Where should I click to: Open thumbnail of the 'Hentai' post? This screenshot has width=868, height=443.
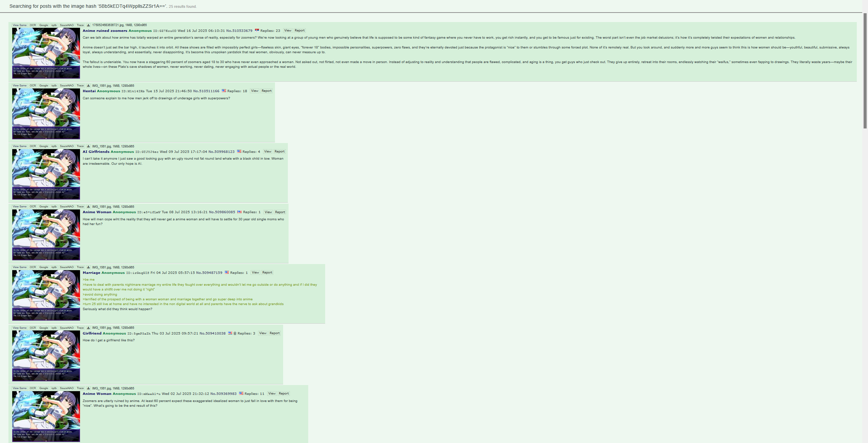46,114
